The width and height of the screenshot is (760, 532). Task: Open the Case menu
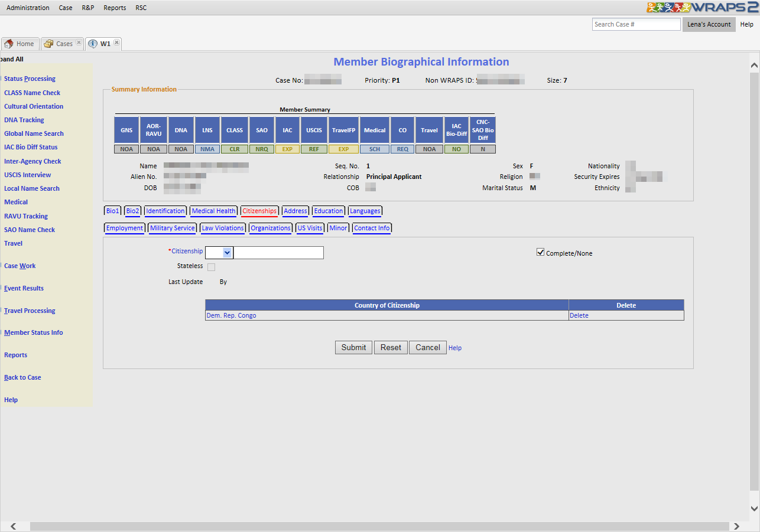[x=66, y=8]
